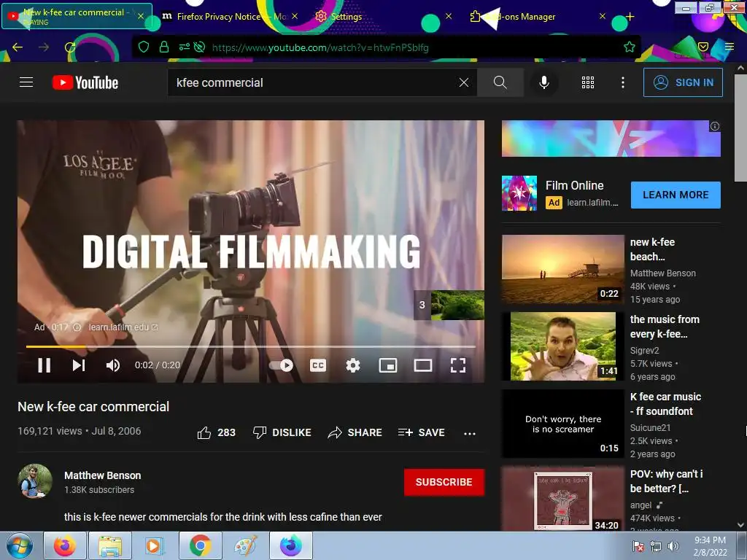Open tracking protection shield
This screenshot has height=560, width=747.
144,47
